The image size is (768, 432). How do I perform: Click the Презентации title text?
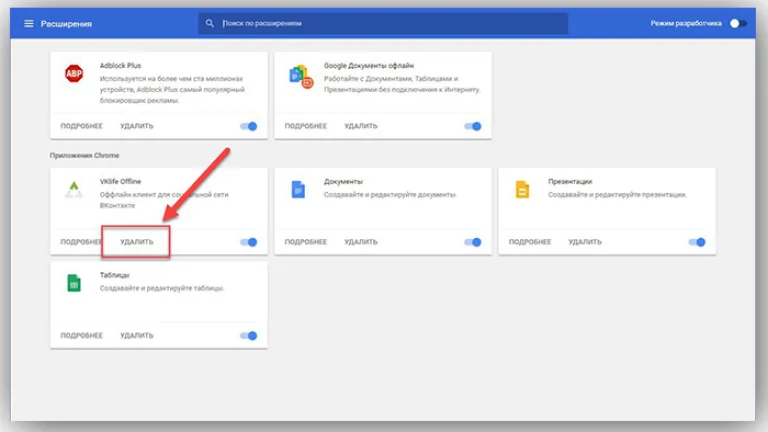point(570,181)
